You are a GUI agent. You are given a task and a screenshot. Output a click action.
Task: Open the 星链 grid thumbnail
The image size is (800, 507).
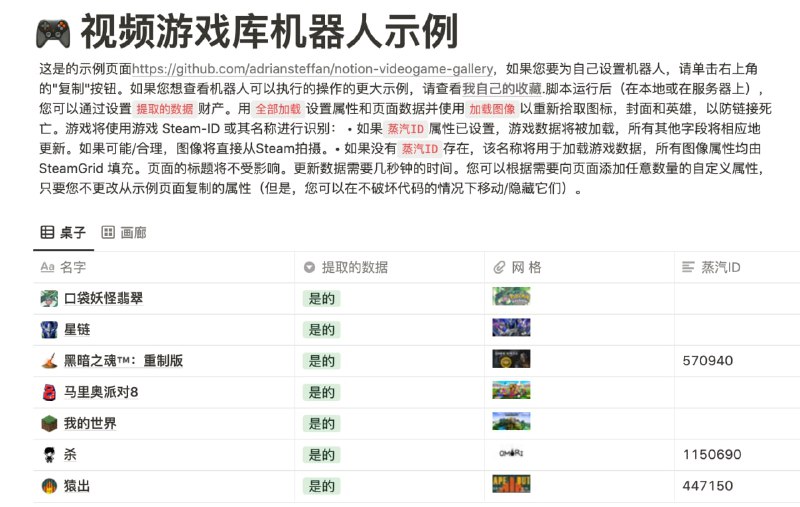[x=511, y=327]
